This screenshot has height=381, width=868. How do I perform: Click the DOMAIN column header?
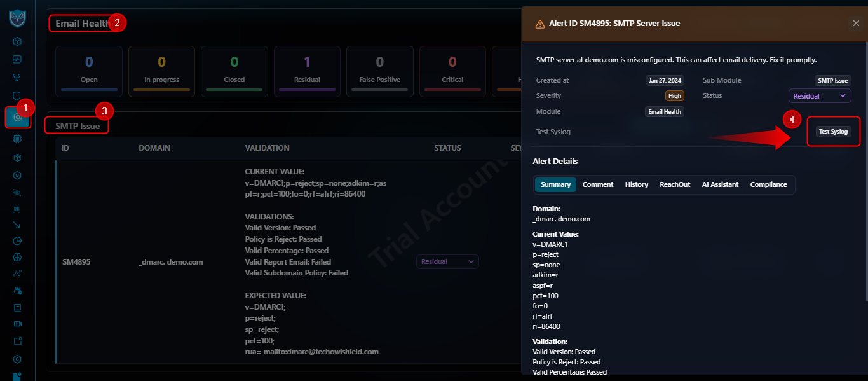click(x=154, y=148)
